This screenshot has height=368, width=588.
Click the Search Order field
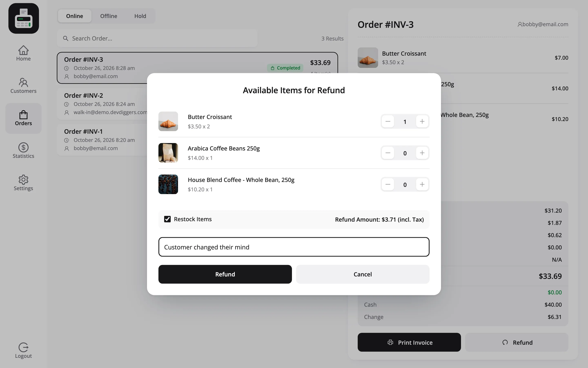[x=157, y=38]
